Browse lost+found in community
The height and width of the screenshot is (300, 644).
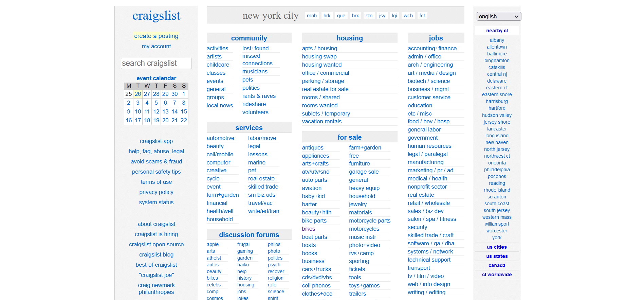255,48
